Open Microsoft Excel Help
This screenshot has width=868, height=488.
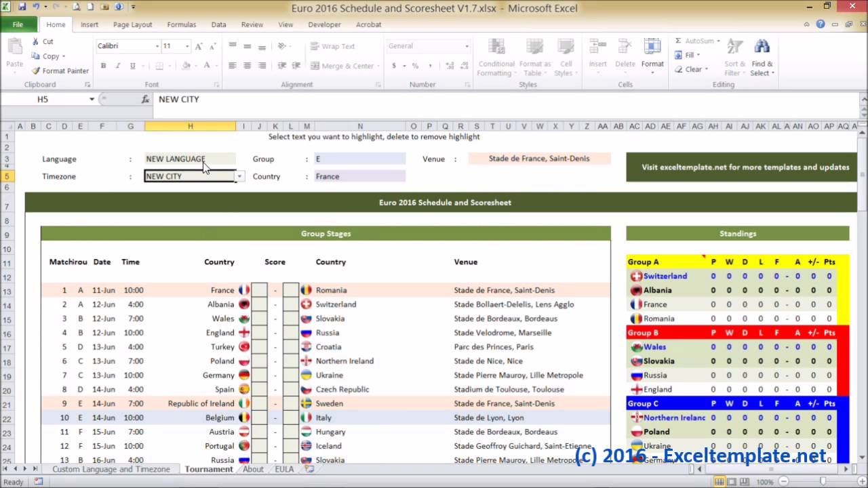[x=821, y=24]
